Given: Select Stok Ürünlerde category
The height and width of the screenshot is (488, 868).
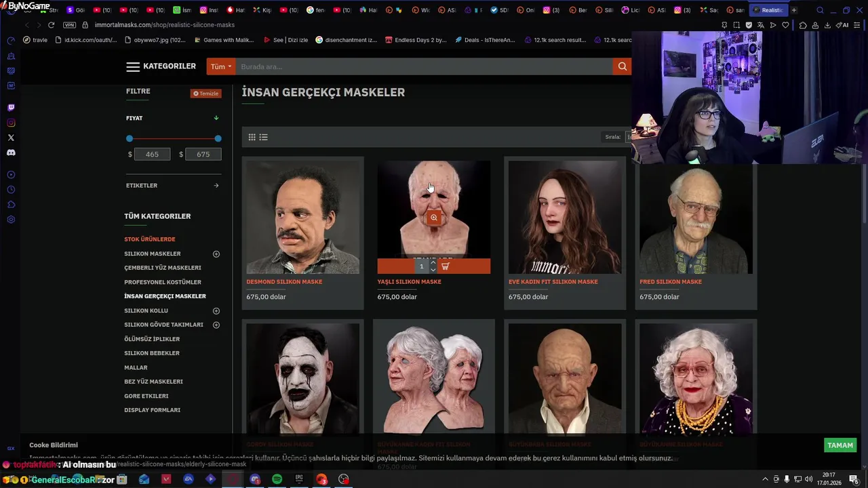Looking at the screenshot, I should point(150,239).
